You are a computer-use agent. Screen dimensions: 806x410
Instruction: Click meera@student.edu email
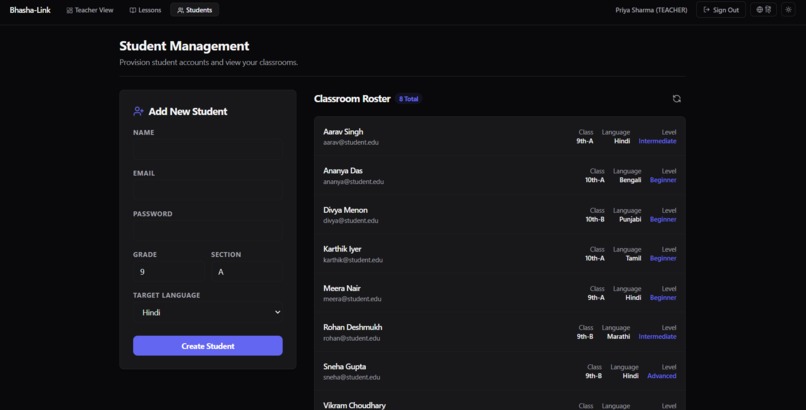(x=352, y=299)
